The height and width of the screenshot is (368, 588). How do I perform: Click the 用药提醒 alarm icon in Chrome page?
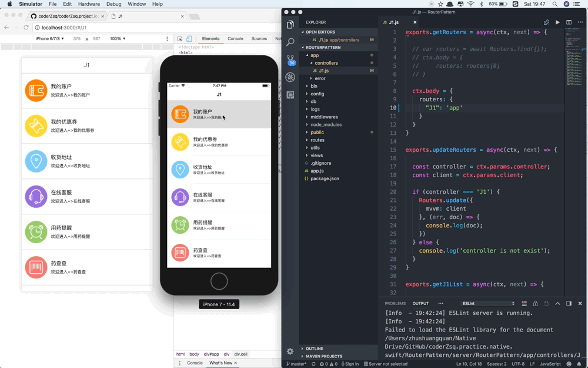pyautogui.click(x=36, y=231)
